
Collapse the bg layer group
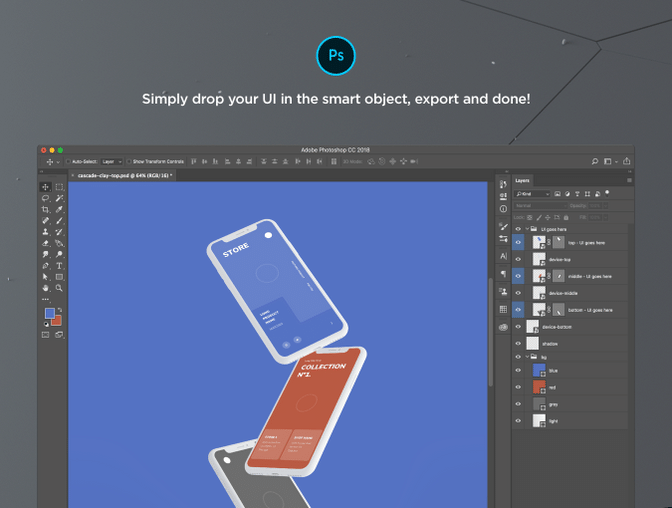point(527,356)
